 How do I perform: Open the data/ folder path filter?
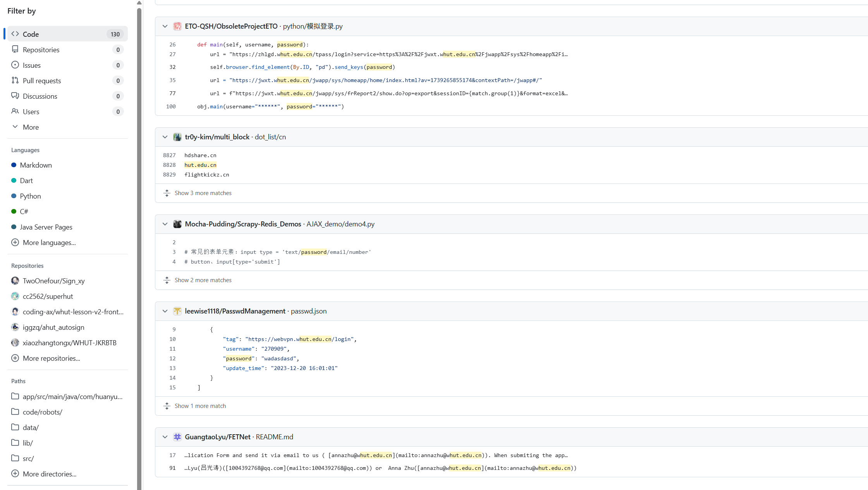[31, 428]
